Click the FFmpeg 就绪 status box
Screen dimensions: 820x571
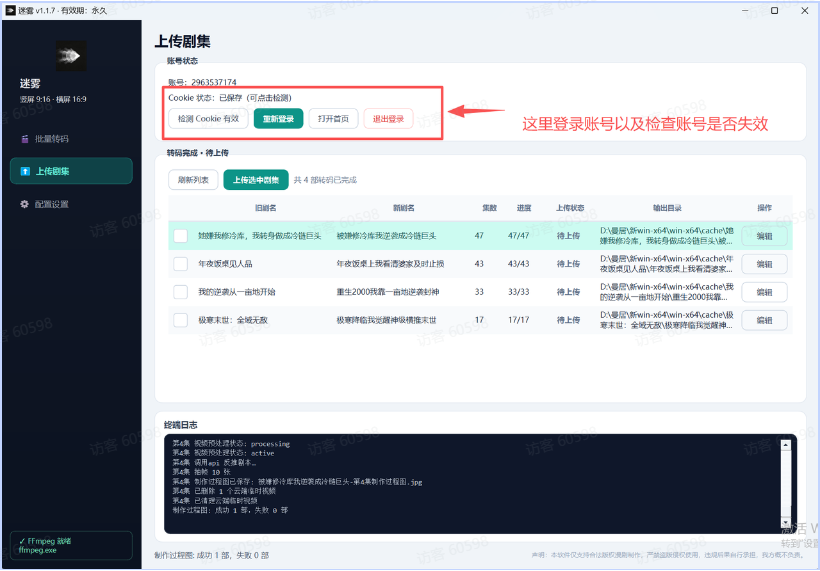pos(71,545)
